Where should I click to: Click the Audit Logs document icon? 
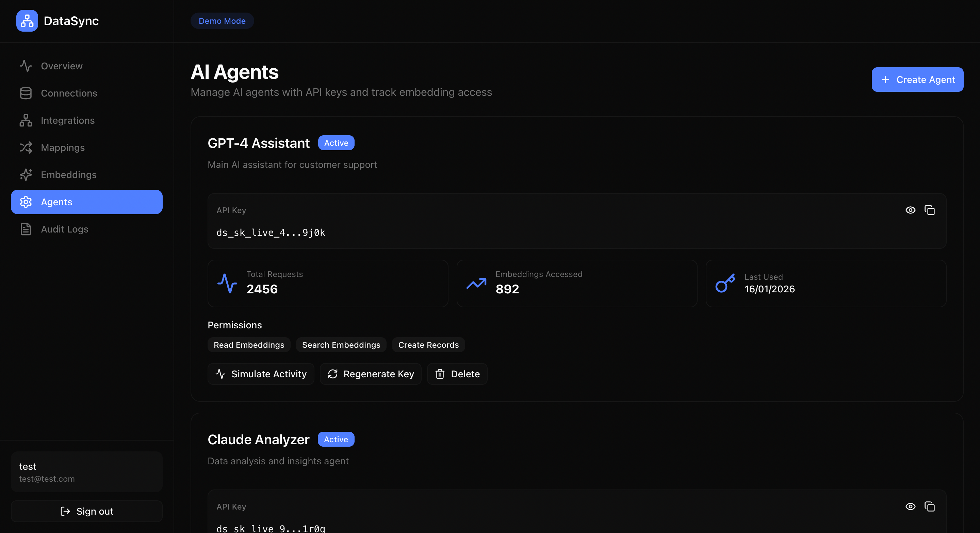(x=26, y=229)
